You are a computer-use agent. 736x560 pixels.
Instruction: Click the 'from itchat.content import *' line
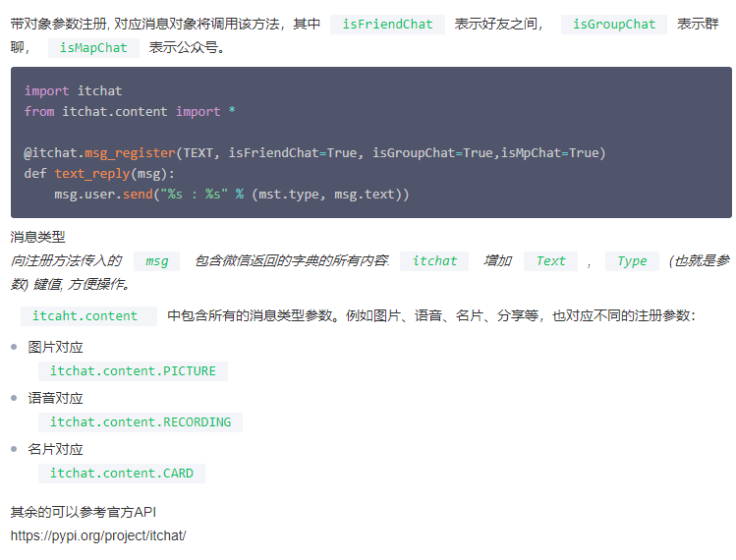130,111
